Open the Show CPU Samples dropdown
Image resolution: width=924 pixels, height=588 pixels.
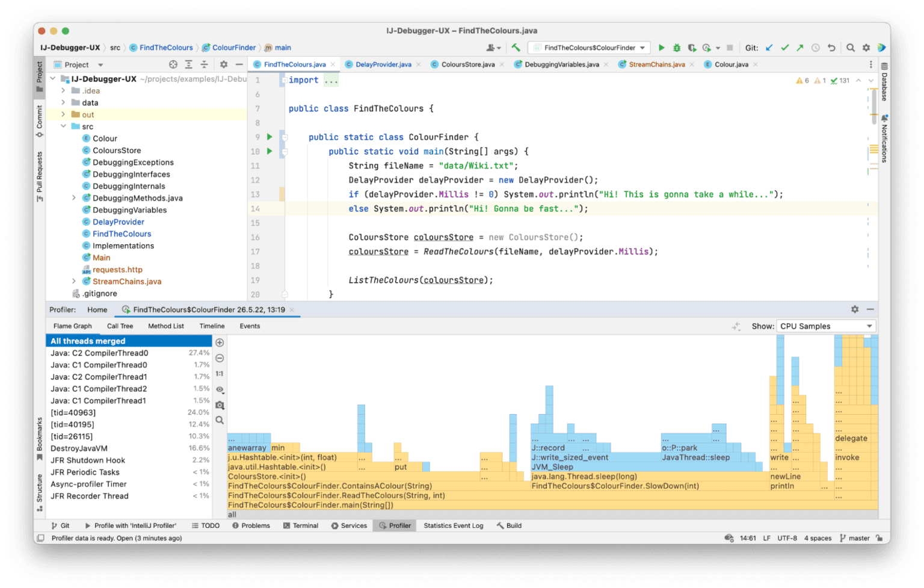[x=826, y=326]
